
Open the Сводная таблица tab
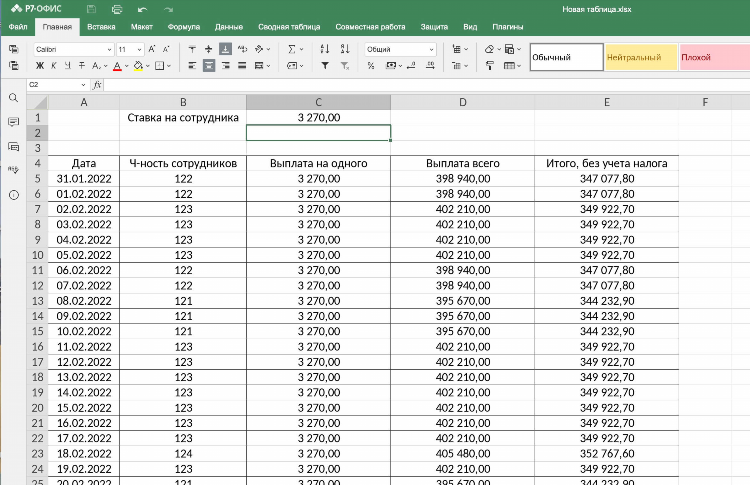(289, 27)
